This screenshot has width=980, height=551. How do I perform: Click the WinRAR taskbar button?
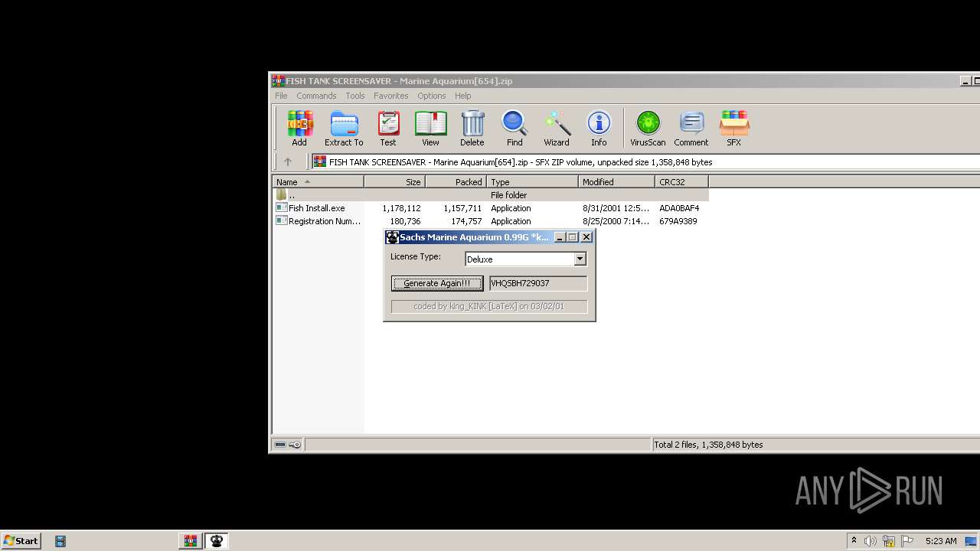(191, 541)
